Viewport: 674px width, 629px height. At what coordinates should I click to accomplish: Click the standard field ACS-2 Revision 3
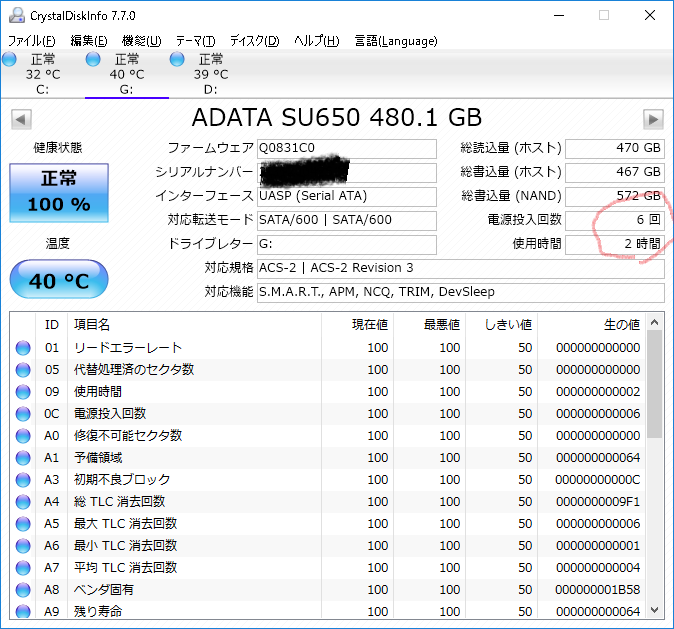[x=461, y=269]
